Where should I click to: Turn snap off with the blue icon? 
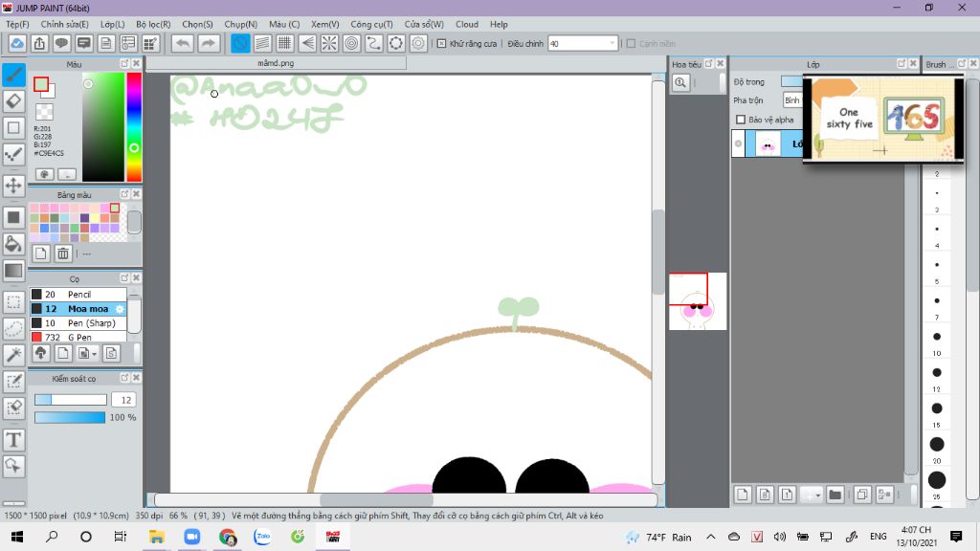click(x=240, y=43)
